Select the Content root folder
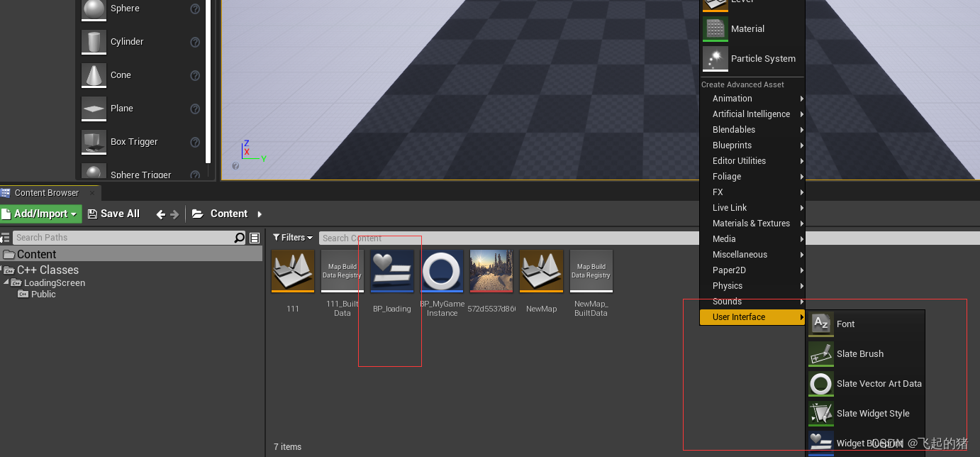This screenshot has height=457, width=980. point(132,254)
